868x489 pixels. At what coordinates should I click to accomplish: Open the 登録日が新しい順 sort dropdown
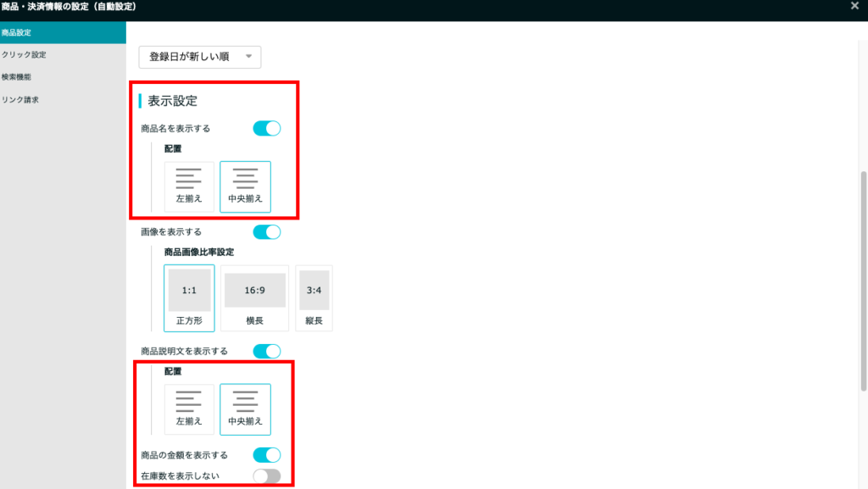pyautogui.click(x=199, y=57)
